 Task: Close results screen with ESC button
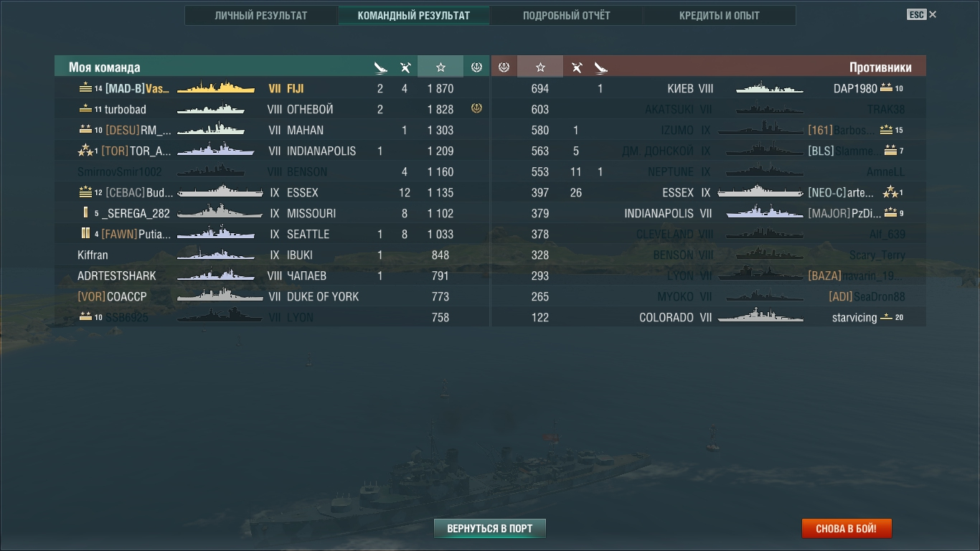[x=922, y=14]
